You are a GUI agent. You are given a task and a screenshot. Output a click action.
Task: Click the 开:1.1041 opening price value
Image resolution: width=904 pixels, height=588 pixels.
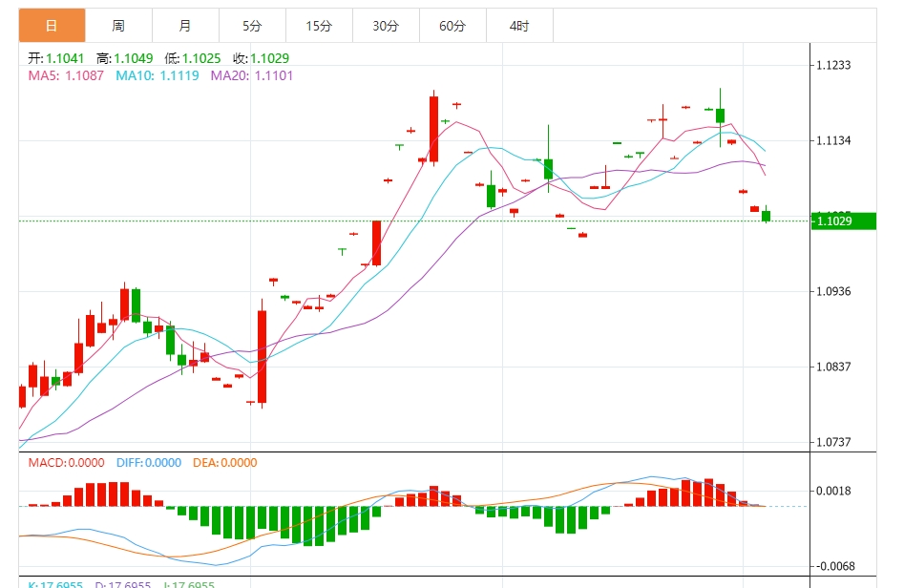pyautogui.click(x=56, y=58)
